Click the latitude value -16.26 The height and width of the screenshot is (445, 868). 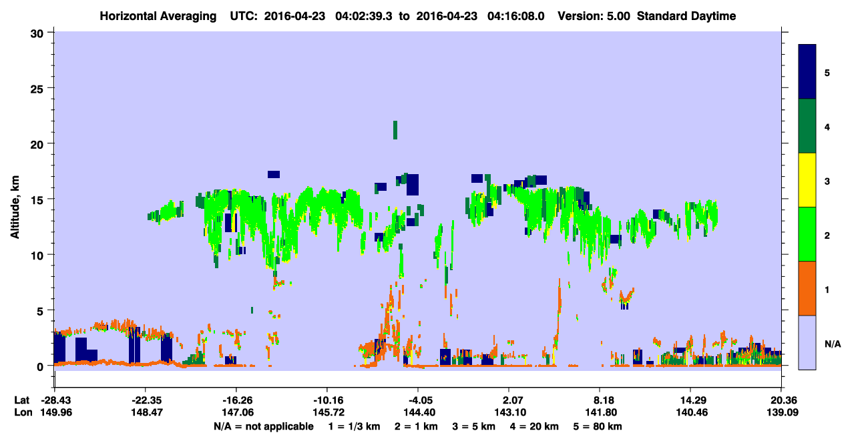pyautogui.click(x=236, y=400)
